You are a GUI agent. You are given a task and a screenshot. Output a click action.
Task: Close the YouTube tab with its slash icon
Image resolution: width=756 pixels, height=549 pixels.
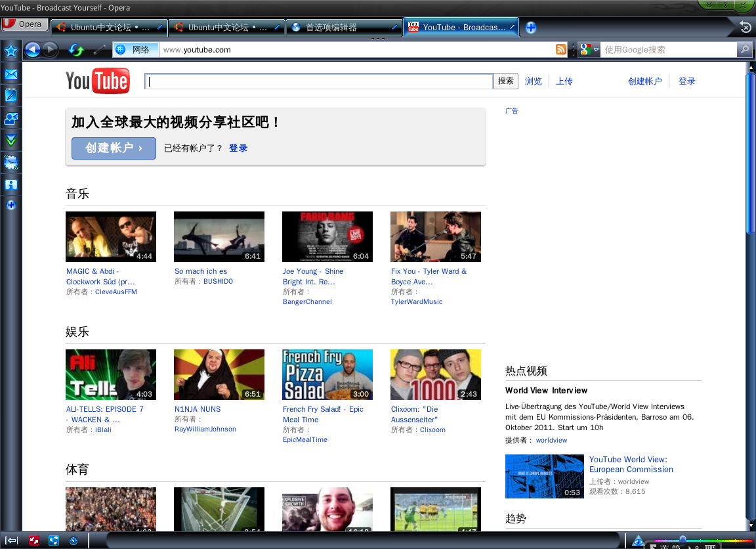(x=512, y=27)
